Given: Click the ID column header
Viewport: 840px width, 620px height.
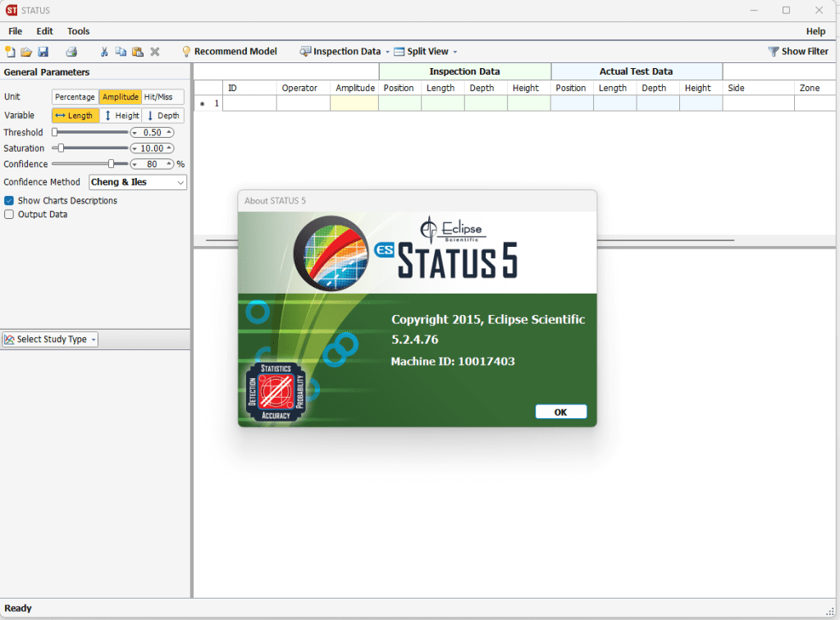Looking at the screenshot, I should 249,88.
